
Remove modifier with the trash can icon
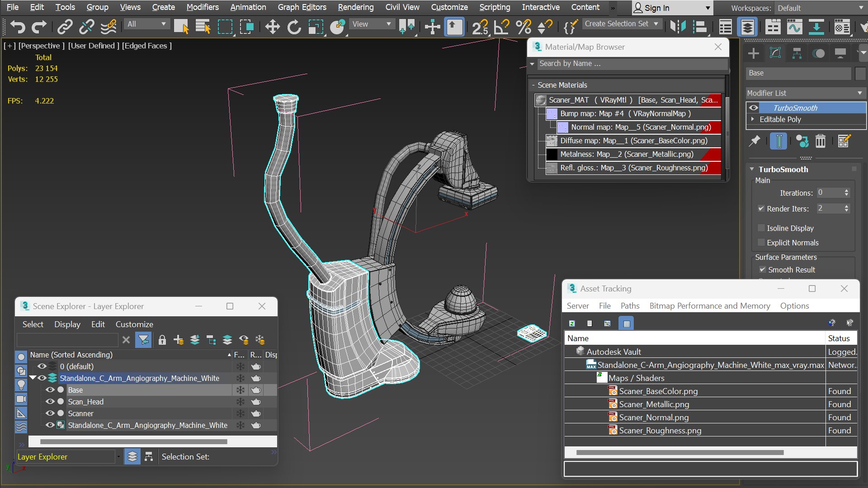[821, 141]
